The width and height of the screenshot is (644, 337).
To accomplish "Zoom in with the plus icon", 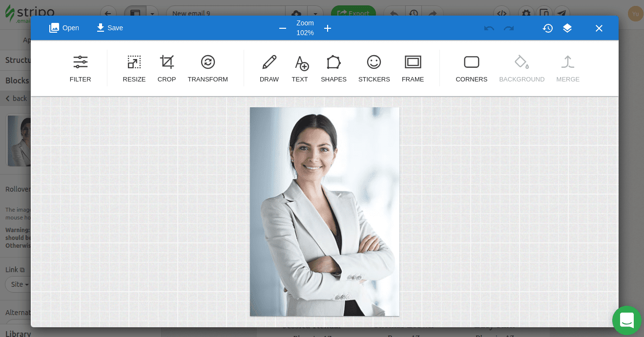I will [x=328, y=28].
